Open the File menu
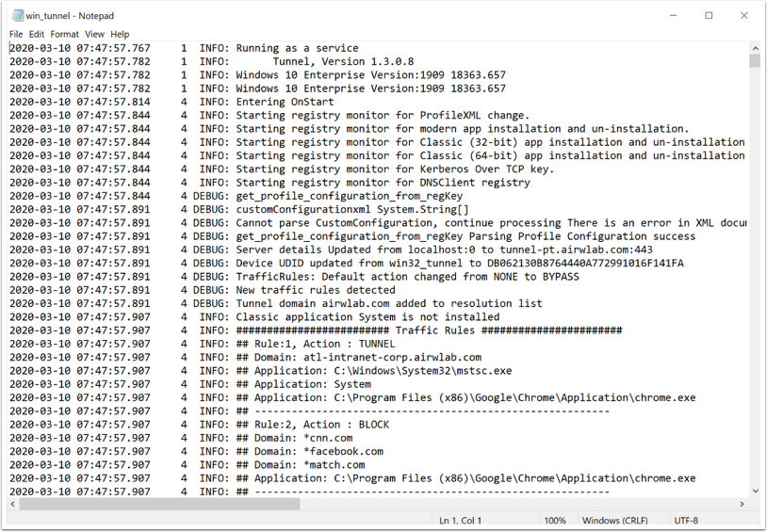 tap(16, 34)
